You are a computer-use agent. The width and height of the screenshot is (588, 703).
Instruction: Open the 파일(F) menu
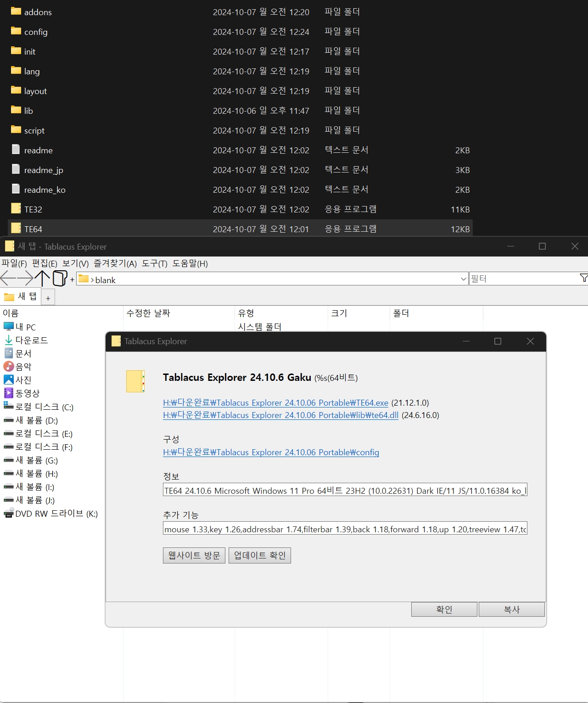14,263
